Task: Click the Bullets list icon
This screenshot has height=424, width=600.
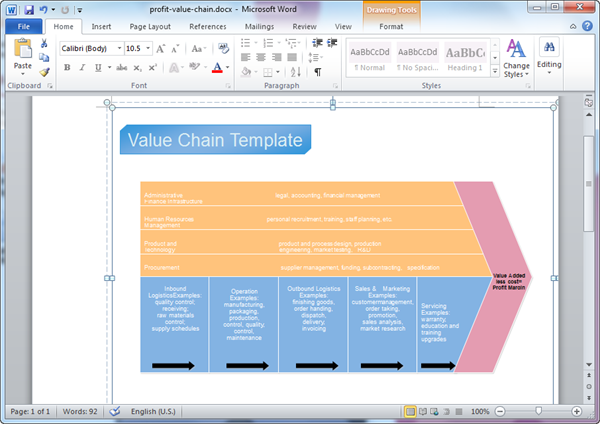Action: coord(245,43)
